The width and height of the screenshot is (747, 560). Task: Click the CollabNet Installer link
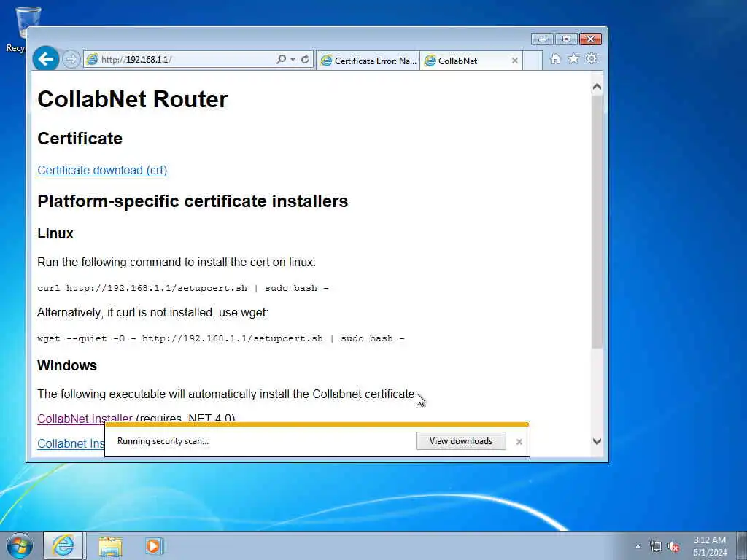point(85,418)
